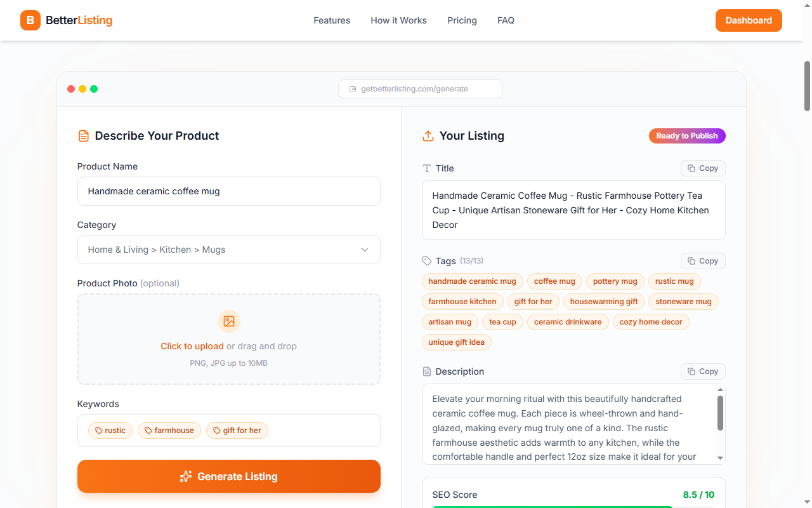Click the document icon next to Describe Your Product
This screenshot has width=812, height=508.
coord(83,135)
